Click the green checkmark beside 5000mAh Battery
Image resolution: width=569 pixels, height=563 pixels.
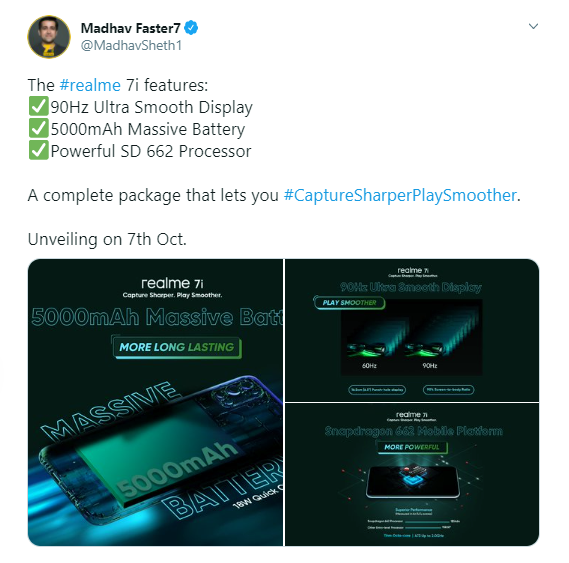38,128
